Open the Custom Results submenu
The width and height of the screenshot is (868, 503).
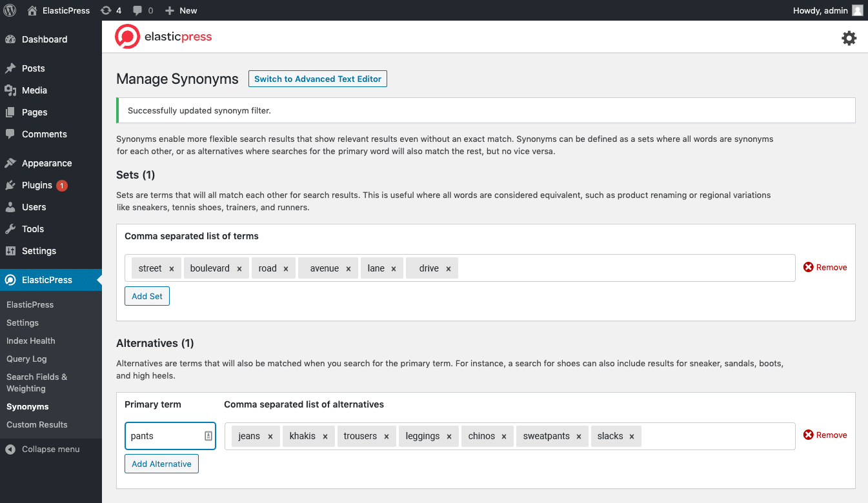tap(37, 425)
